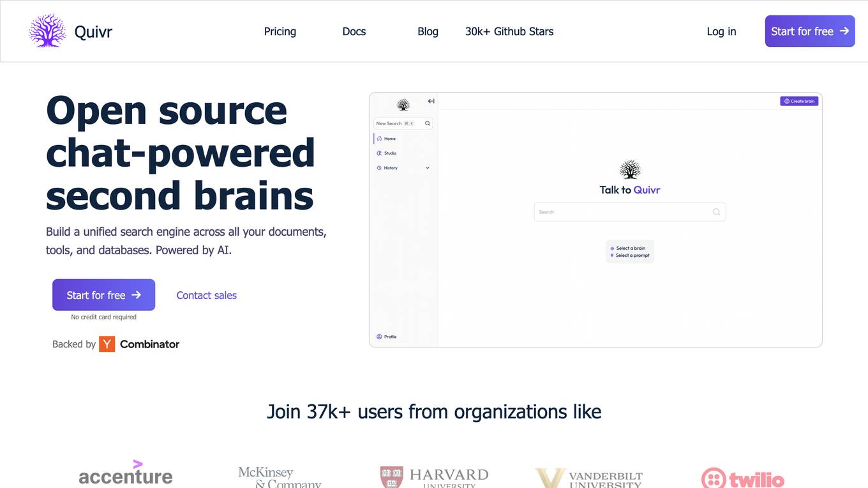Click the 'Backed by' text
The height and width of the screenshot is (488, 868).
[74, 344]
